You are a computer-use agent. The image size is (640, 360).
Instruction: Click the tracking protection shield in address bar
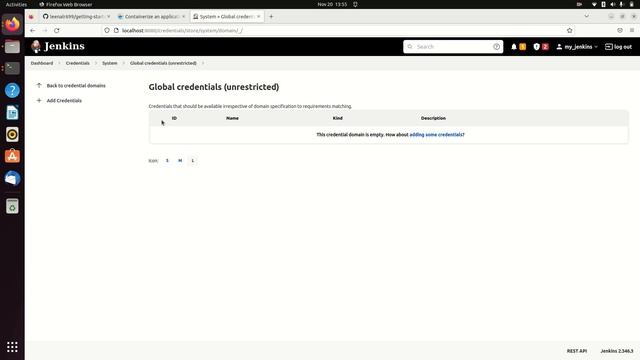tap(107, 31)
